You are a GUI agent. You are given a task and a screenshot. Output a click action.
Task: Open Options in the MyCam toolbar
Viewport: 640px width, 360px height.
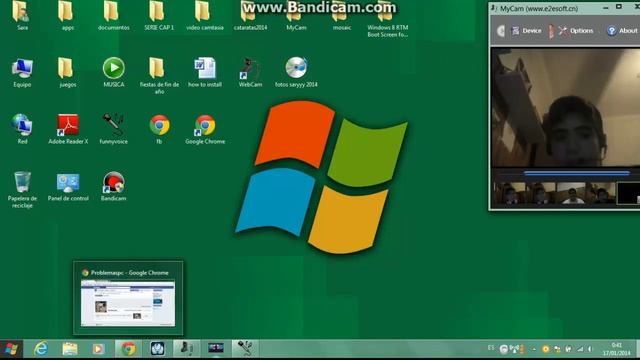(x=576, y=31)
